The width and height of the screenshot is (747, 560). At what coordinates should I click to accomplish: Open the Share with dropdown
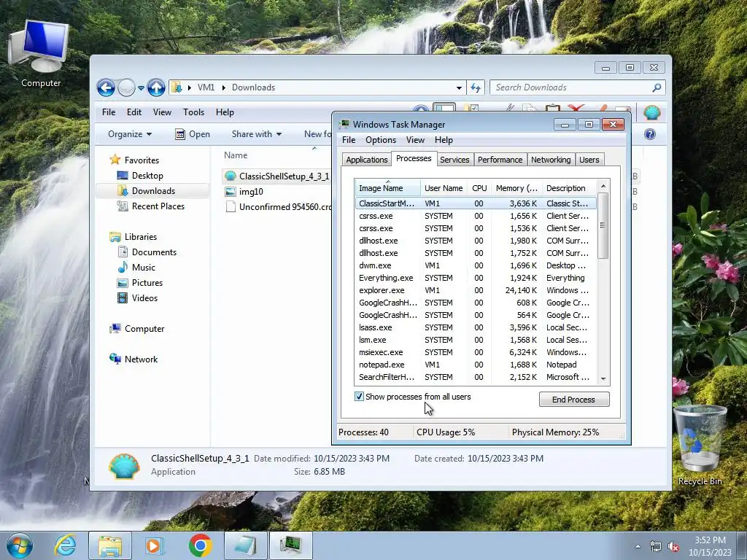pyautogui.click(x=256, y=134)
